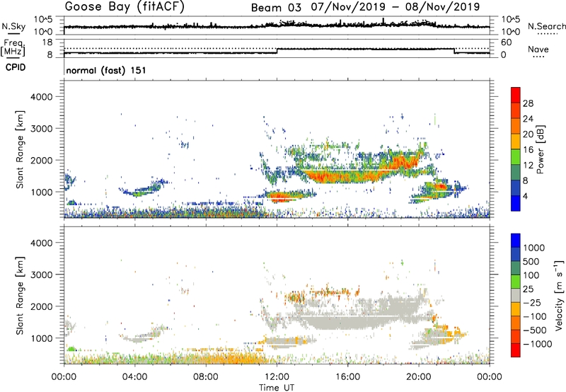Click the 2000 tick of the velocity panel
566x392 pixels.
coord(42,306)
